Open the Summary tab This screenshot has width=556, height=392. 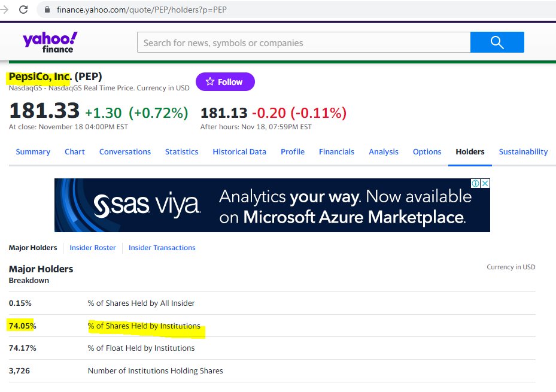pyautogui.click(x=33, y=151)
